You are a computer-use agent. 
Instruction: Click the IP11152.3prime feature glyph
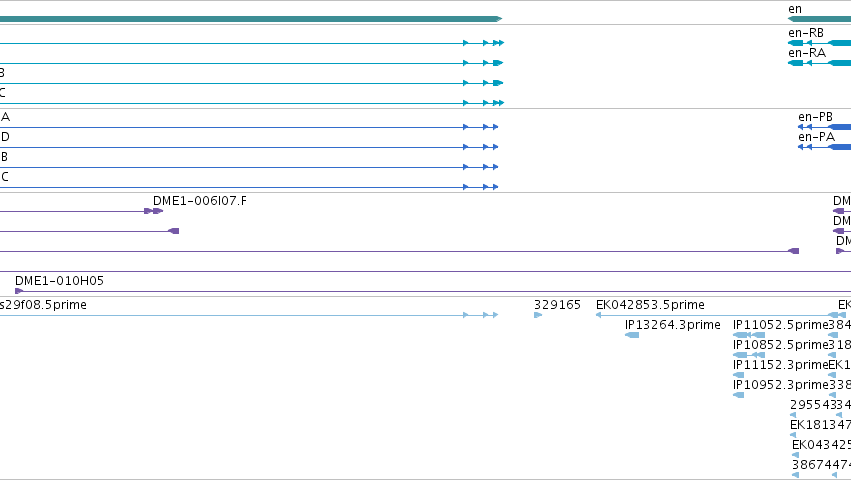coord(739,375)
